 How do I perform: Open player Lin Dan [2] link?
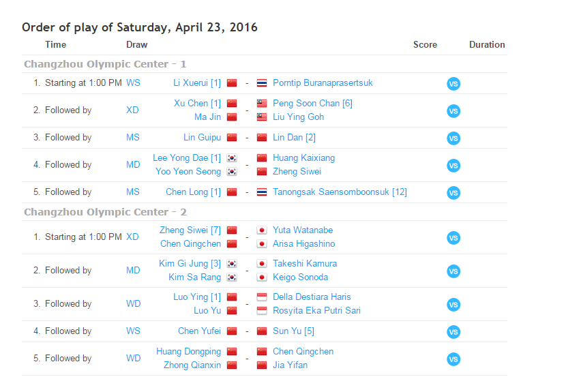point(294,138)
